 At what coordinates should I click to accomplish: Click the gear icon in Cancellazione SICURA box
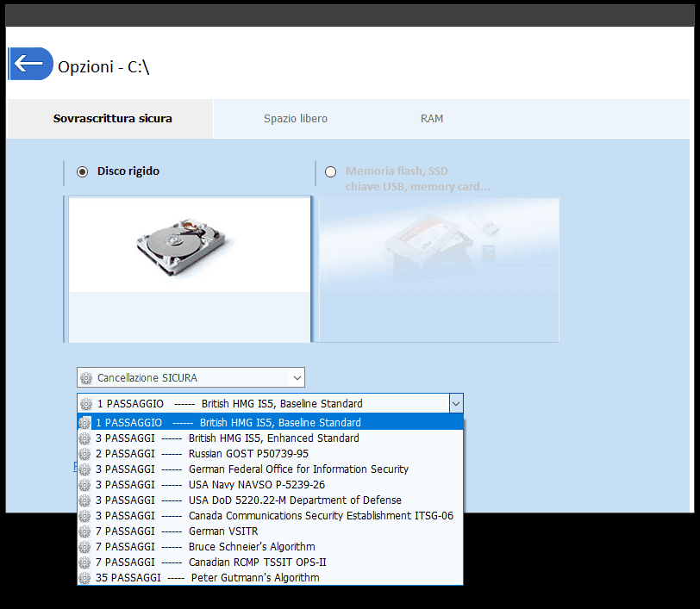86,378
